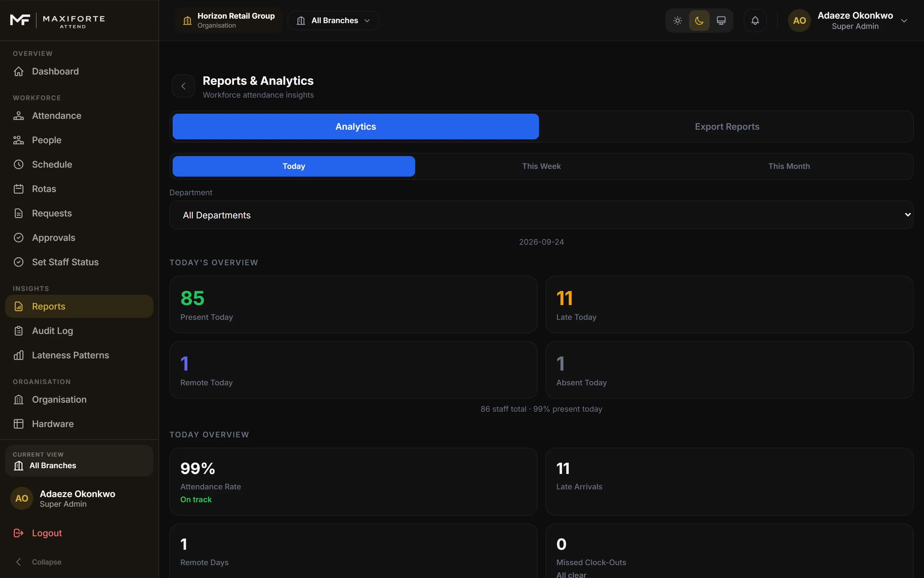Open the All Departments dropdown
Viewport: 924px width, 578px height.
point(542,215)
